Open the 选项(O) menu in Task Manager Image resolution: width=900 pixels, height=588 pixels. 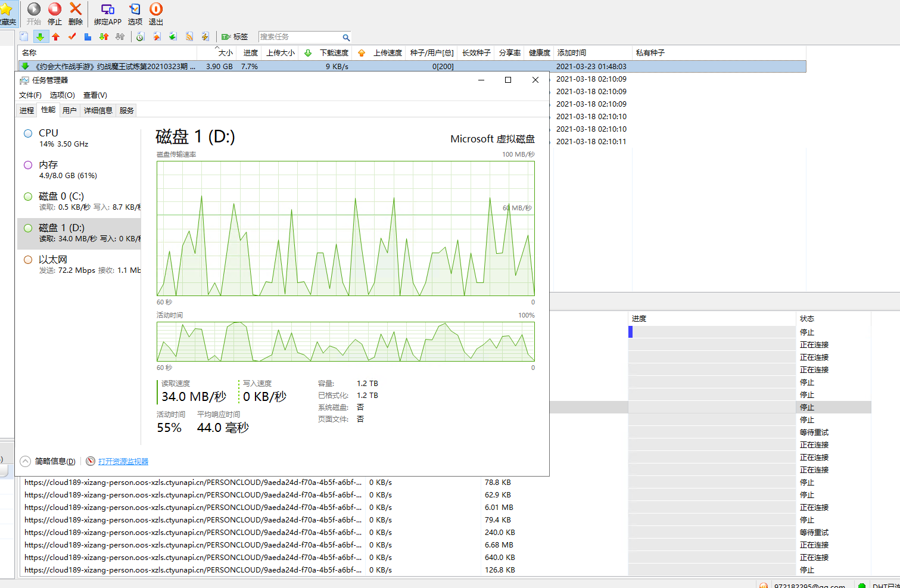(x=62, y=95)
